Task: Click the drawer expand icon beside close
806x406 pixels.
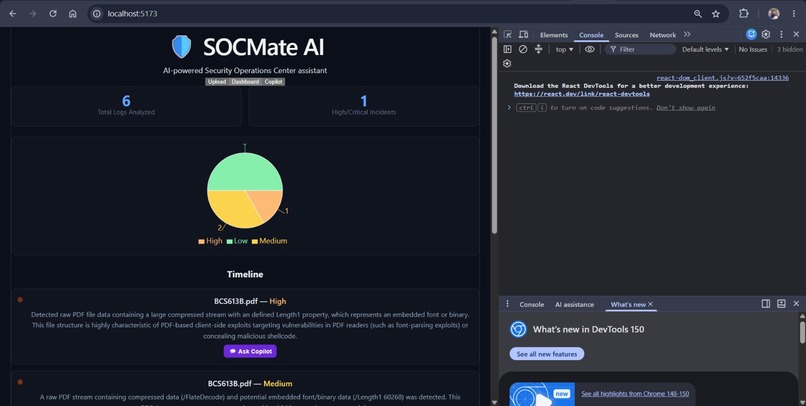Action: click(781, 304)
